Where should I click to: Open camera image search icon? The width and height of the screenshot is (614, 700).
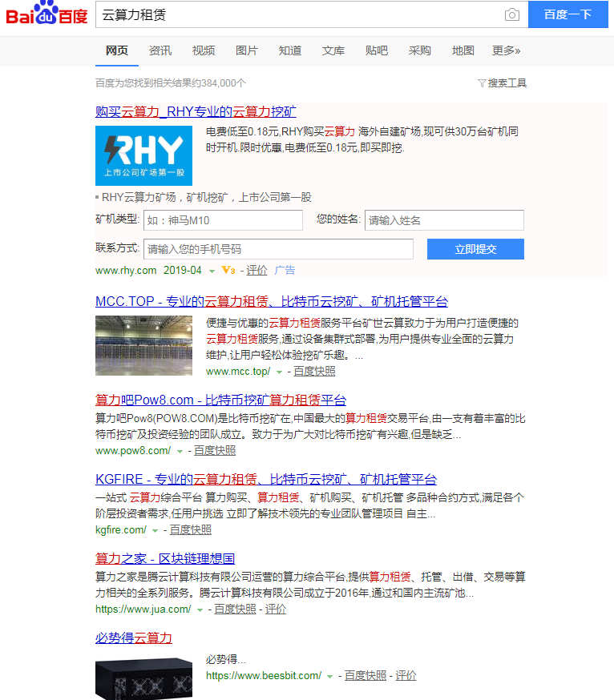511,14
